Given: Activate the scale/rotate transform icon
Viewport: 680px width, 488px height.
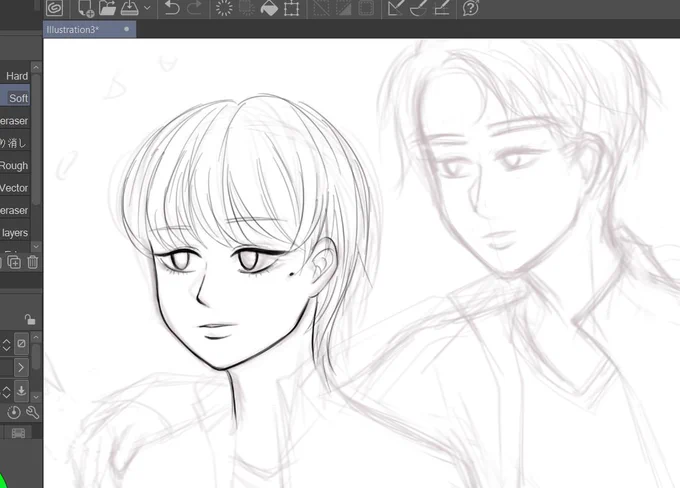Looking at the screenshot, I should coord(292,8).
